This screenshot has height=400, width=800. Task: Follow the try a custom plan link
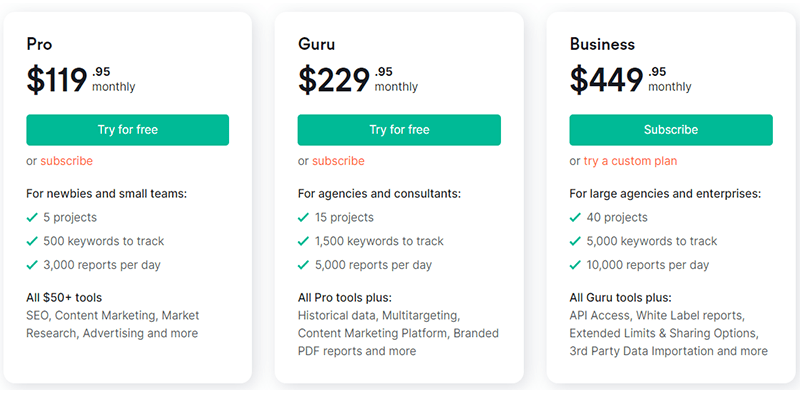coord(631,161)
